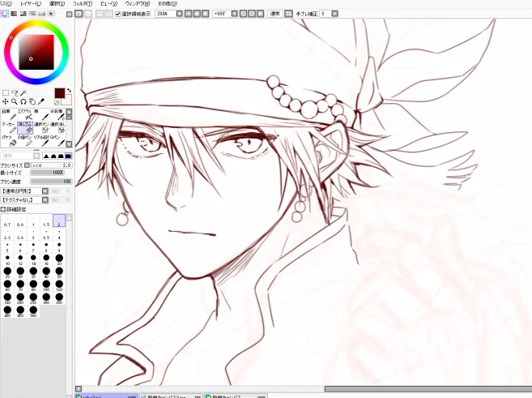Image resolution: width=532 pixels, height=398 pixels.
Task: Toggle the scratchpad panel
Action: point(51,14)
